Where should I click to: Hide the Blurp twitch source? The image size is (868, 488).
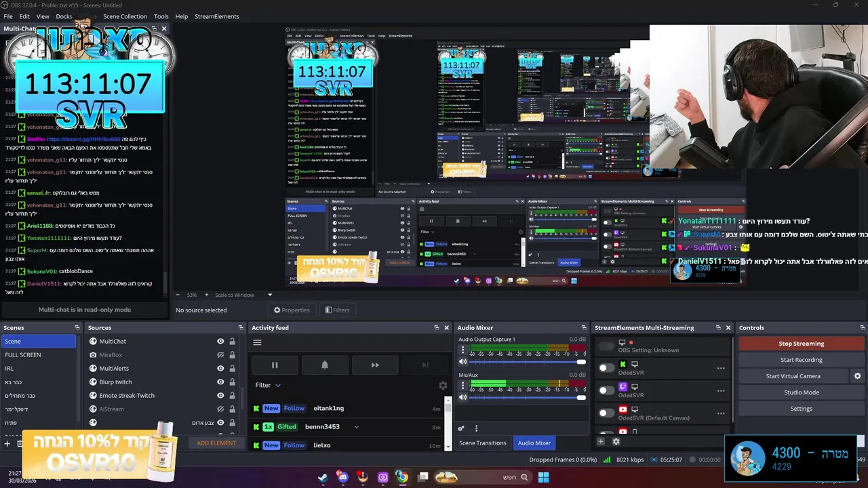(x=220, y=382)
